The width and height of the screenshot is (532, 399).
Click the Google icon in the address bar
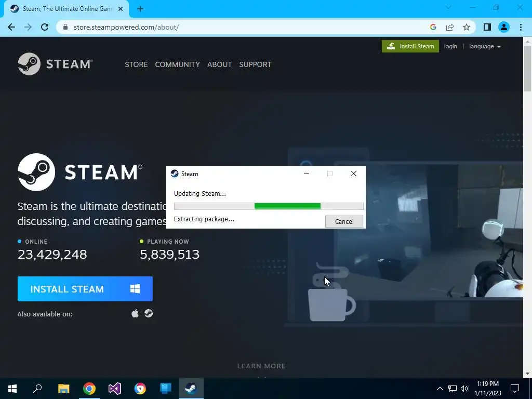pyautogui.click(x=433, y=27)
